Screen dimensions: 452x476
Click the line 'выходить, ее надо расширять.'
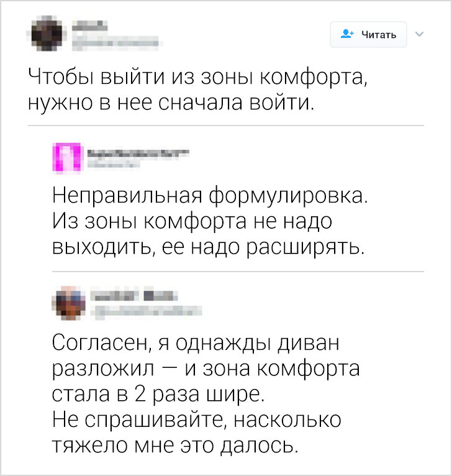point(207,246)
